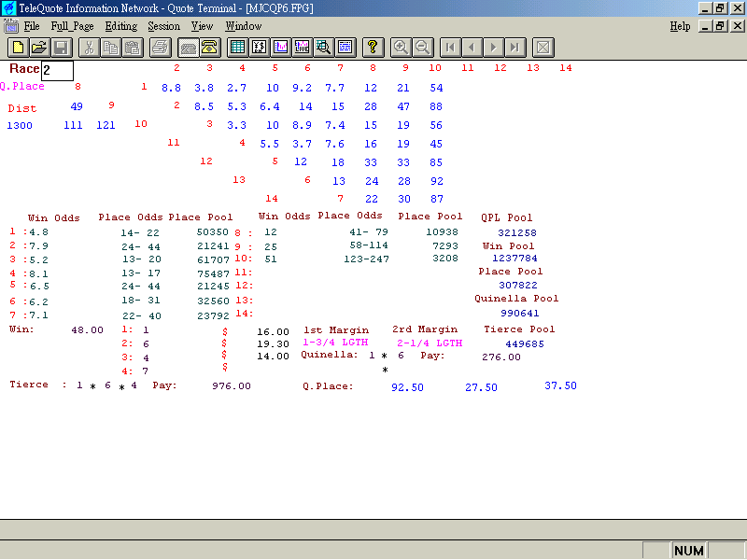Open the purple chart graph icon
This screenshot has height=560, width=747.
(x=281, y=48)
